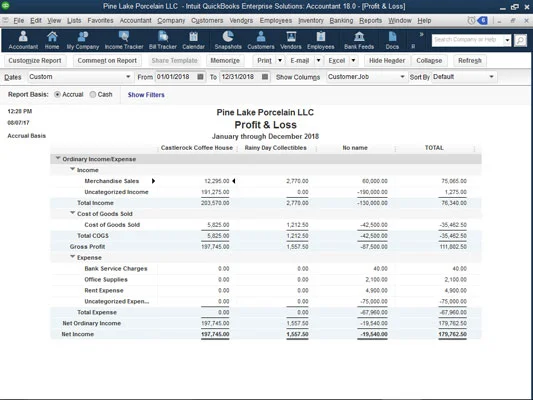Screen dimensions: 533x400
Task: Open the Income Tracker icon
Action: pos(124,40)
